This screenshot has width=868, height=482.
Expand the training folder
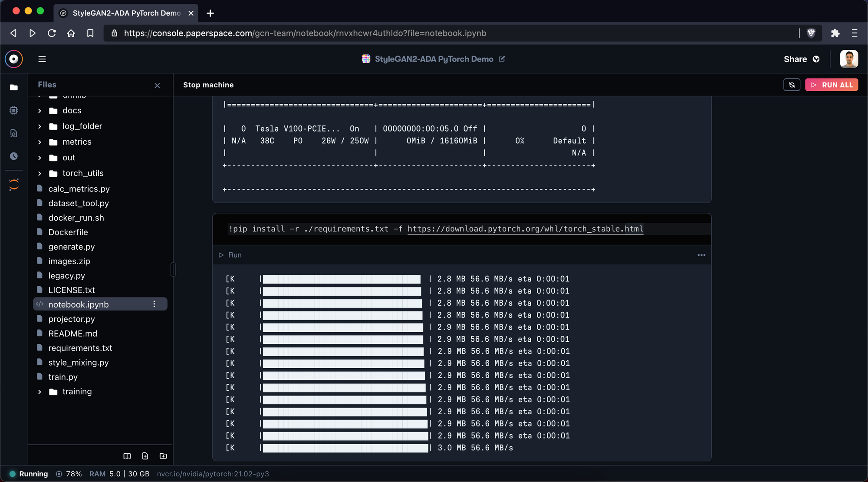(x=39, y=392)
